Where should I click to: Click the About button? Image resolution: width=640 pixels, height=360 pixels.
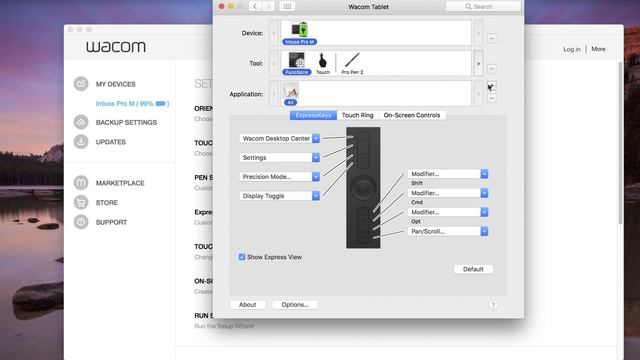pyautogui.click(x=247, y=304)
